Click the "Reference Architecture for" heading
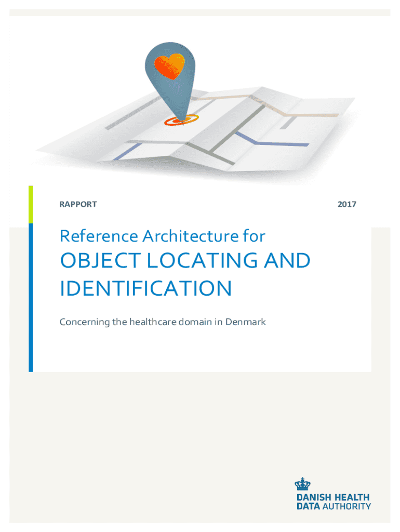Viewport: 400px width, 532px height. pos(163,236)
